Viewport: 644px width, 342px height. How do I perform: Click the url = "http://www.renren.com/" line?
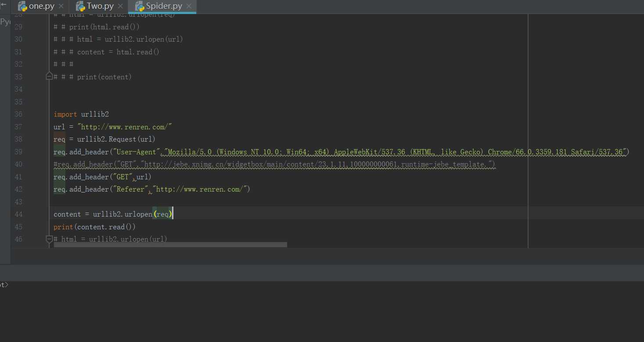pyautogui.click(x=112, y=127)
